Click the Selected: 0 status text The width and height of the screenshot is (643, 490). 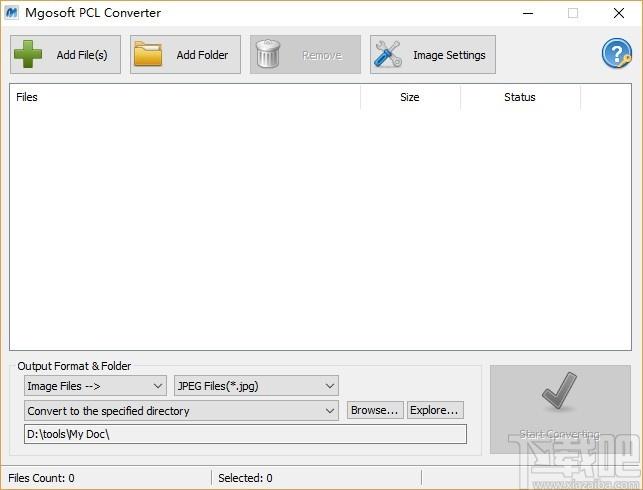[x=245, y=478]
